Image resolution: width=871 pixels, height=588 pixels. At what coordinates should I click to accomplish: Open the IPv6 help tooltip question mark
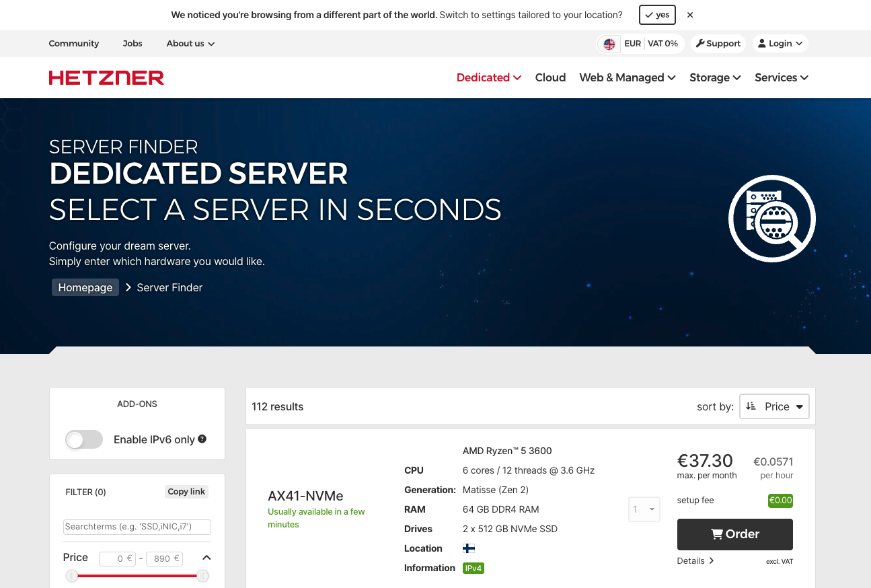202,439
